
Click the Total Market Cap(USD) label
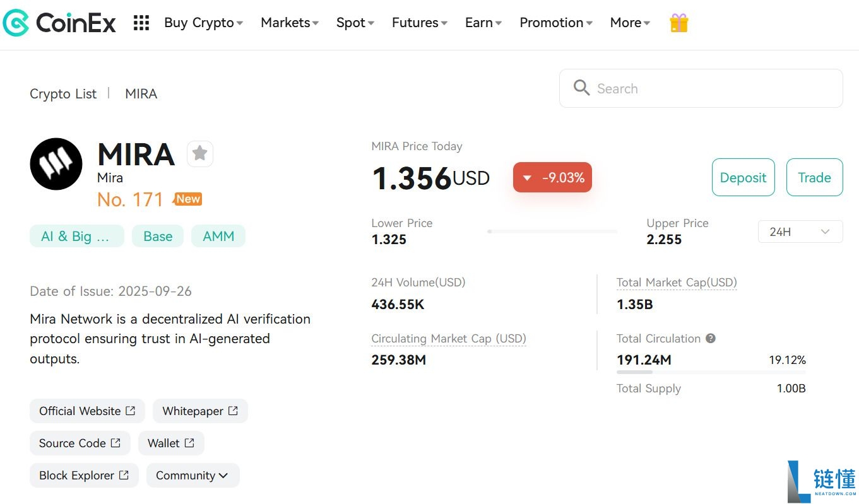677,283
